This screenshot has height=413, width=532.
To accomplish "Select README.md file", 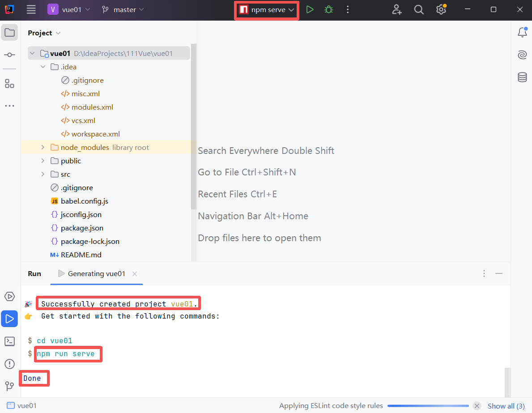I will (76, 255).
